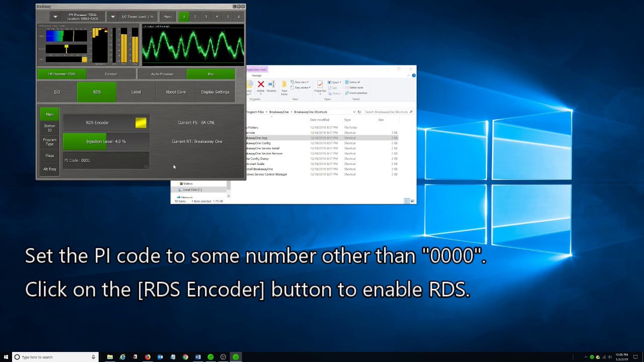This screenshot has width=644, height=362.
Task: Open the Alt Freq side tab
Action: [x=50, y=169]
